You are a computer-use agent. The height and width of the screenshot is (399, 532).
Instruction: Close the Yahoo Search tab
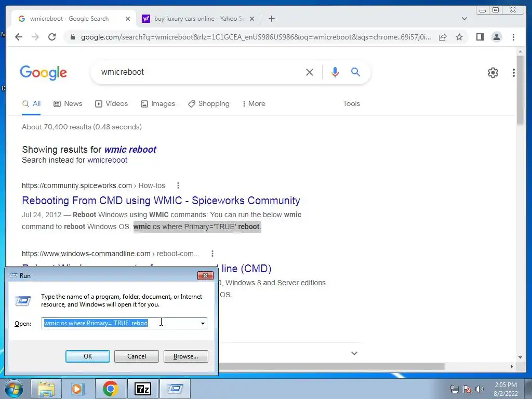252,19
